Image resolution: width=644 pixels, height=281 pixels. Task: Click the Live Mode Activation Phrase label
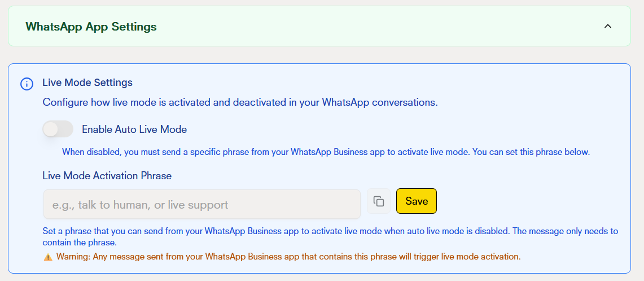107,176
